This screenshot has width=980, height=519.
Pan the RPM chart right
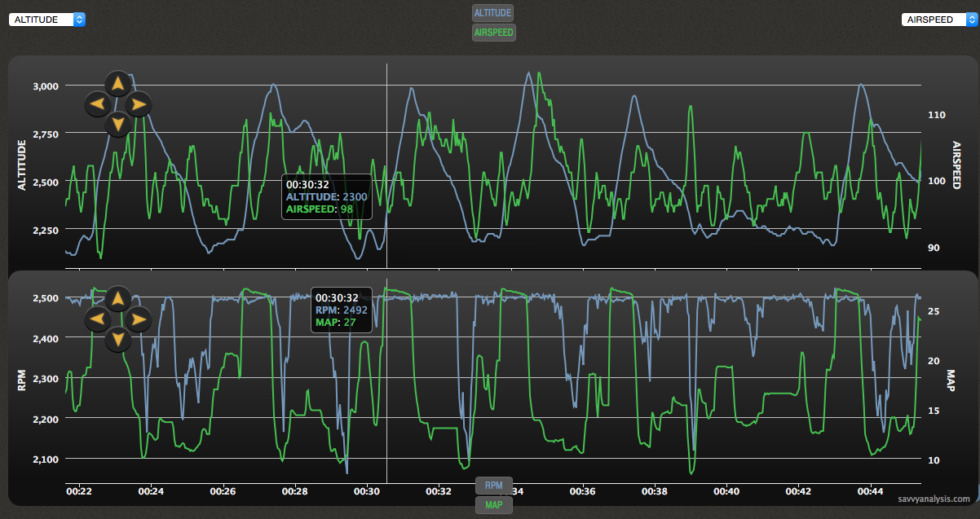click(x=139, y=319)
